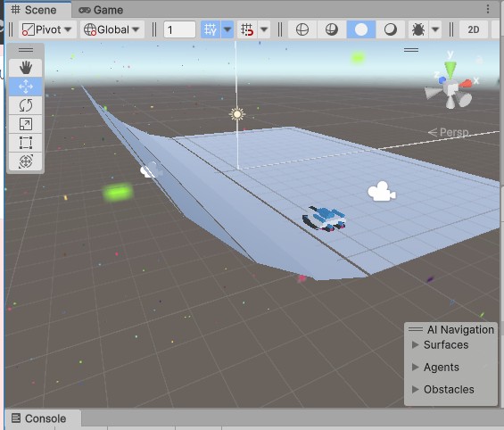Viewport: 504px width, 430px height.
Task: Switch to the Game tab
Action: click(x=101, y=10)
